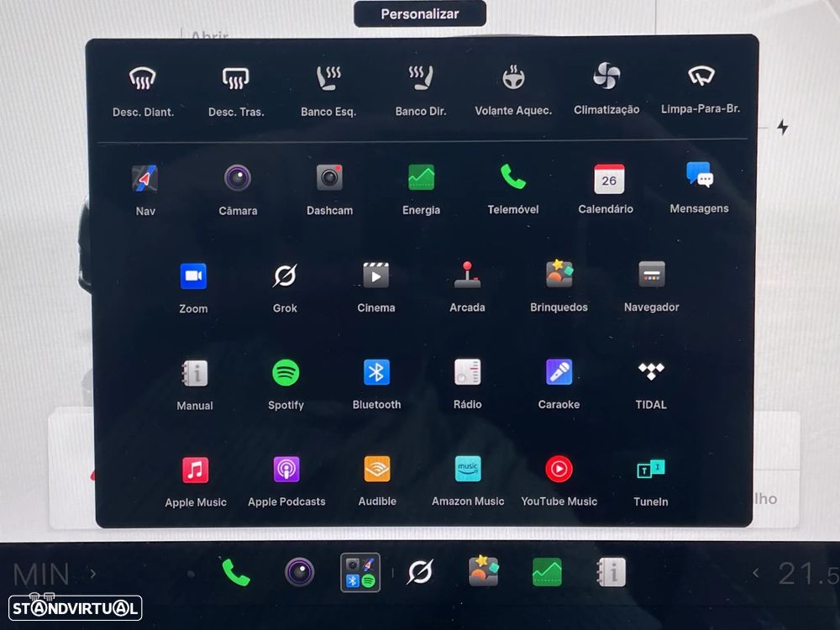840x630 pixels.
Task: Launch the Arcada games app
Action: [468, 276]
